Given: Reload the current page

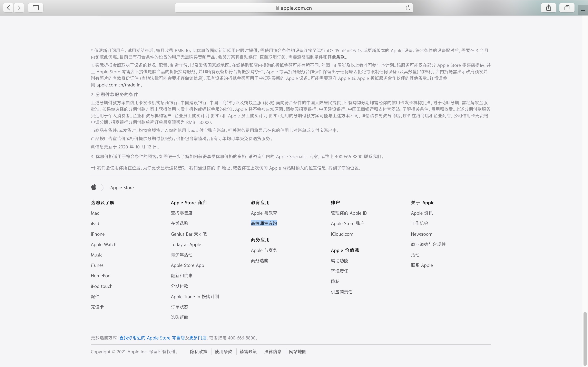Looking at the screenshot, I should [408, 8].
